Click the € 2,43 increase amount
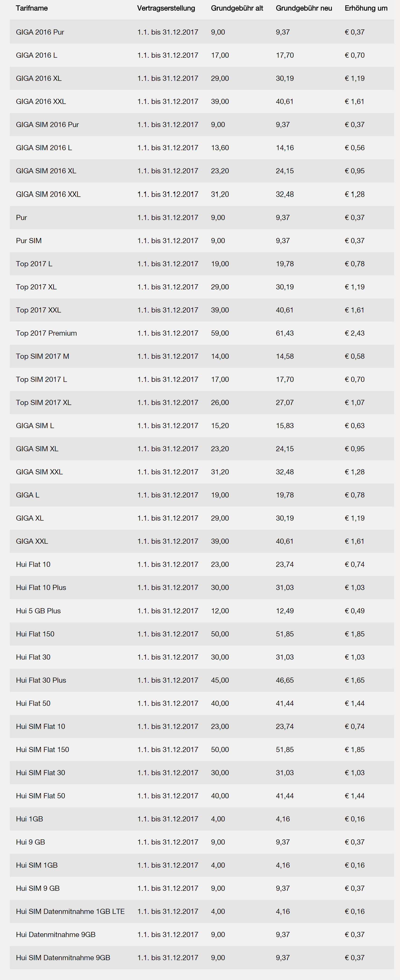Screen dimensions: 400x980 pyautogui.click(x=354, y=333)
